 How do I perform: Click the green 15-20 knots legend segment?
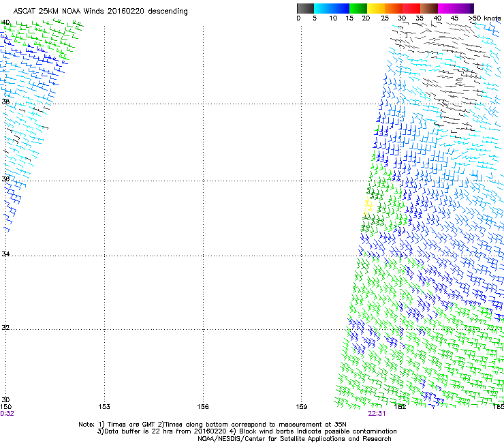(358, 8)
